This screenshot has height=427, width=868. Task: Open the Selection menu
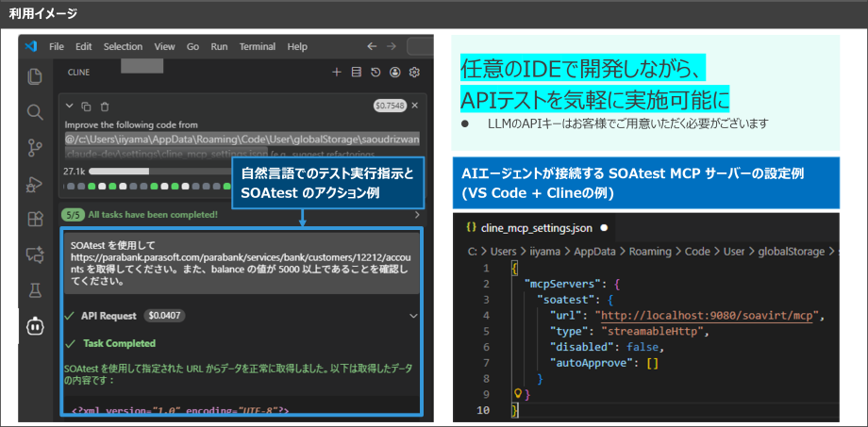point(123,47)
